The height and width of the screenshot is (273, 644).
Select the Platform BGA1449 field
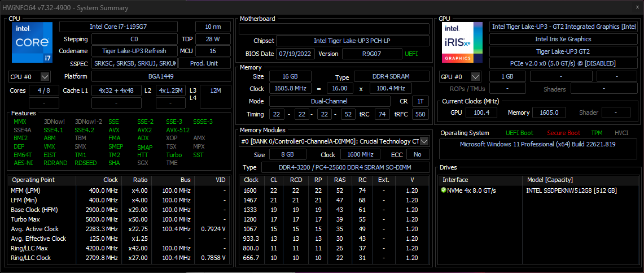(161, 76)
